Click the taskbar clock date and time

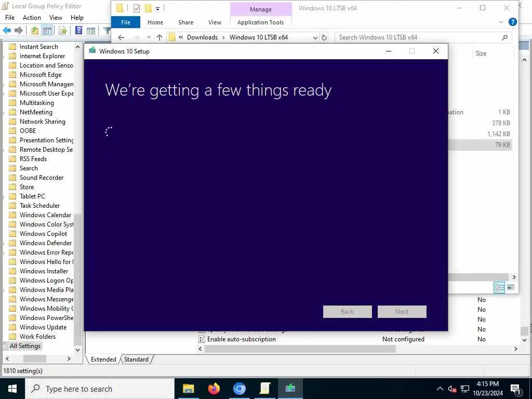pyautogui.click(x=488, y=389)
